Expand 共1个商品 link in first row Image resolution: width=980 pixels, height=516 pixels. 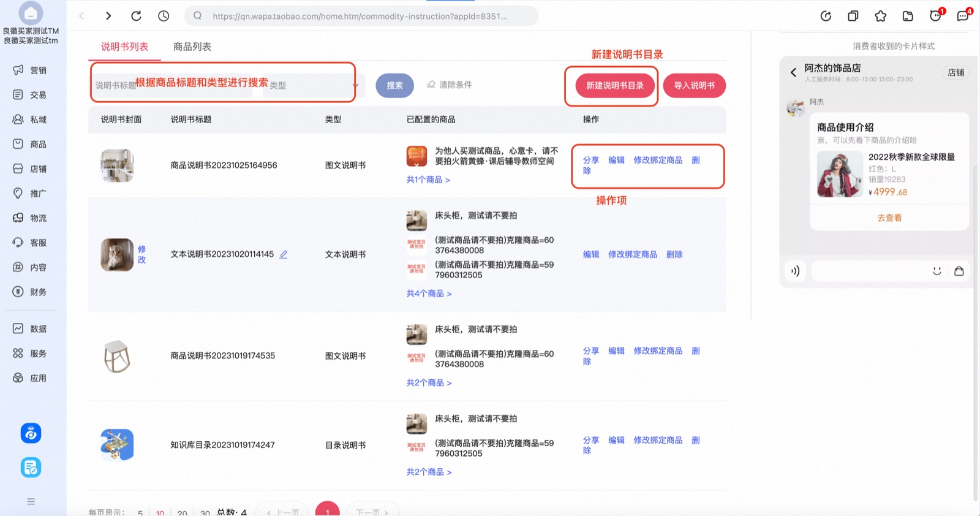pyautogui.click(x=428, y=180)
